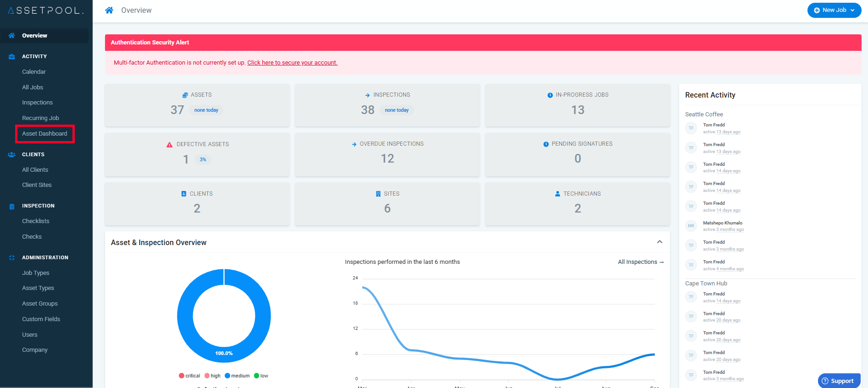Toggle the critical legend item on chart
Viewport: 868px width, 388px height.
coord(189,376)
